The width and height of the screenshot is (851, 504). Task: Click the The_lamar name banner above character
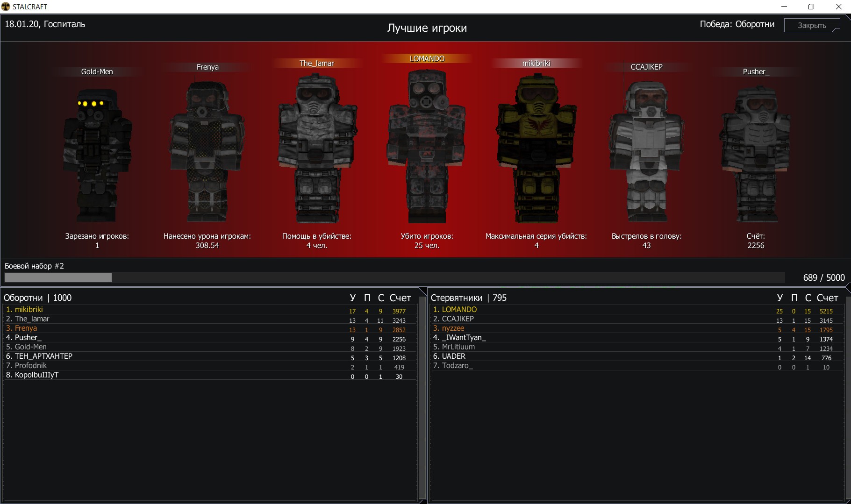317,63
